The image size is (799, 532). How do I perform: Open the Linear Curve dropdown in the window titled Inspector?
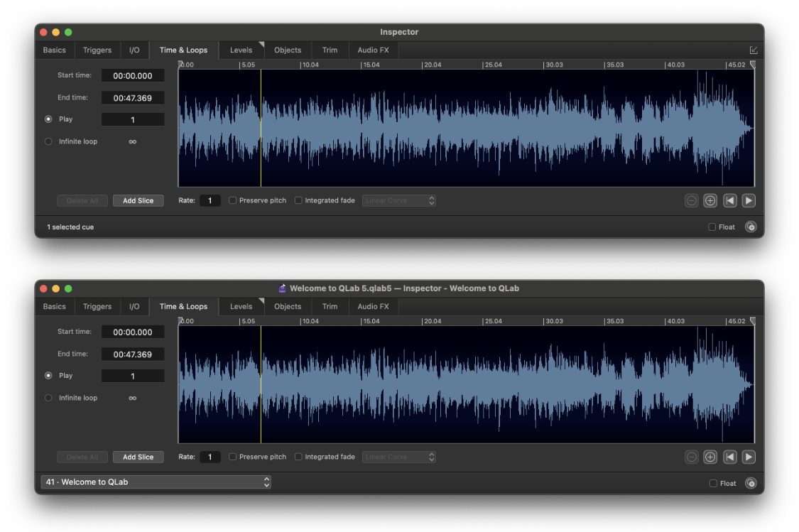point(398,201)
